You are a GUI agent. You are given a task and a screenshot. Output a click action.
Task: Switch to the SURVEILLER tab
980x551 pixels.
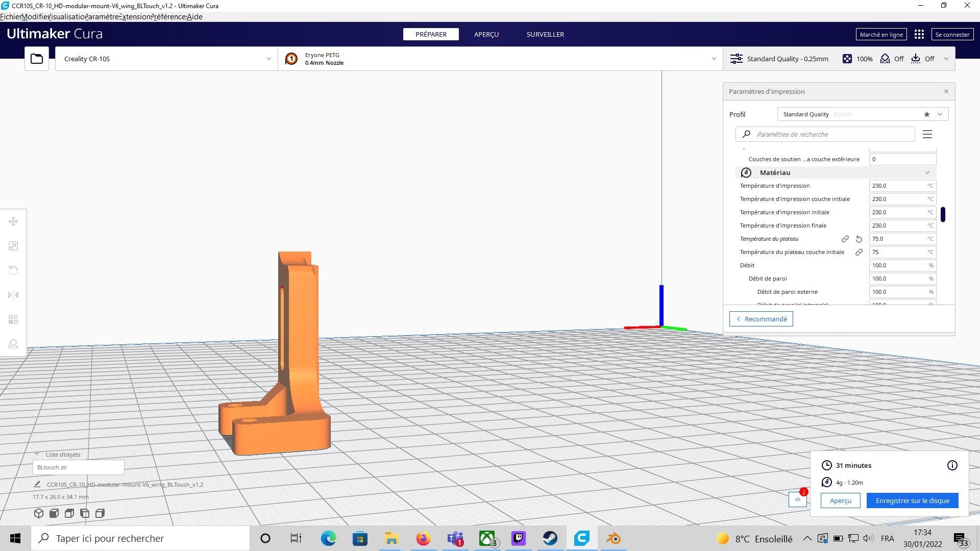pos(545,34)
